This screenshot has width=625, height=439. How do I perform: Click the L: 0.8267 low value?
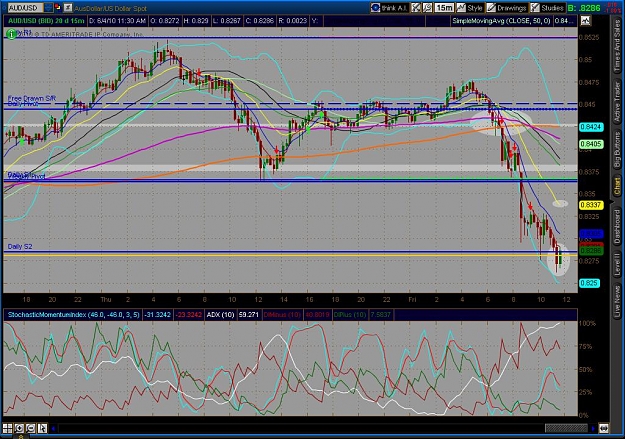[x=227, y=21]
